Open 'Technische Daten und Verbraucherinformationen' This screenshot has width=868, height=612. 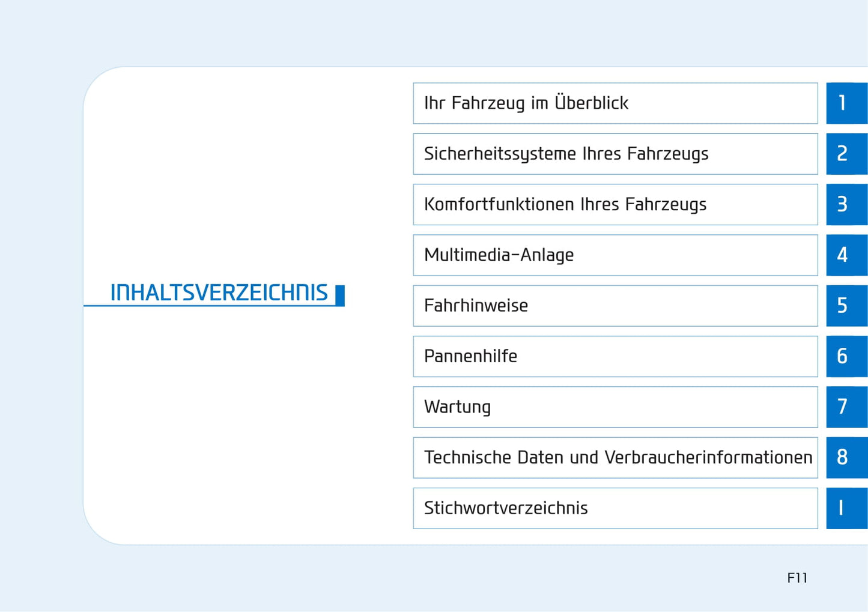tap(615, 458)
